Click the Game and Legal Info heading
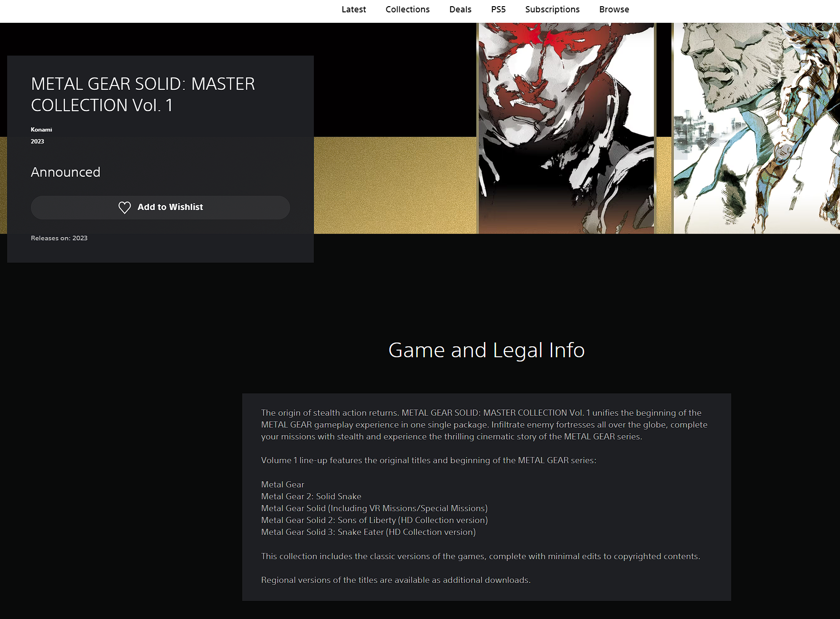This screenshot has height=619, width=840. (x=486, y=350)
